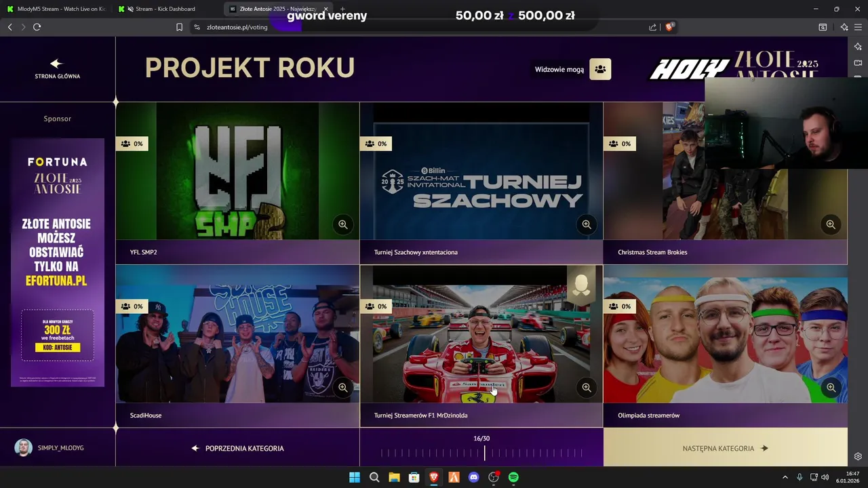Switch to Stream - Kick Dashboard tab

pos(166,9)
